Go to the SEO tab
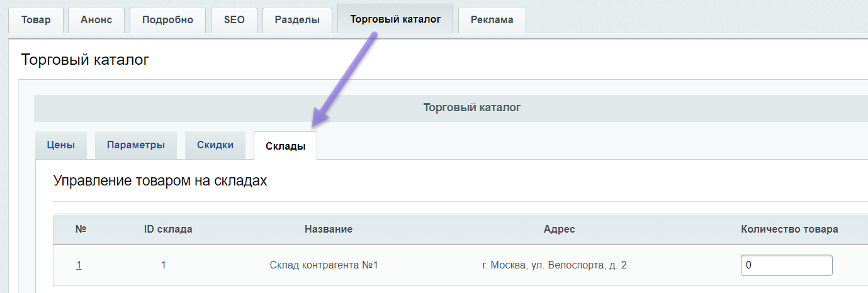This screenshot has height=293, width=868. (234, 19)
